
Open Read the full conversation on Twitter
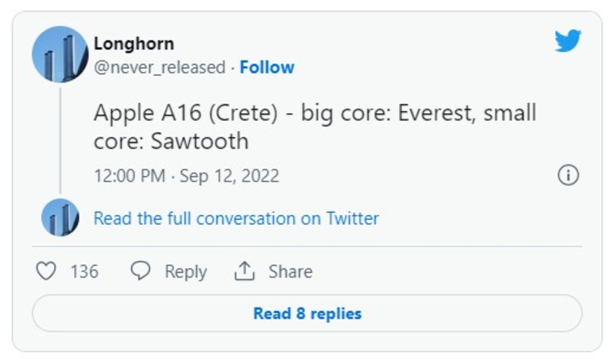click(x=236, y=219)
